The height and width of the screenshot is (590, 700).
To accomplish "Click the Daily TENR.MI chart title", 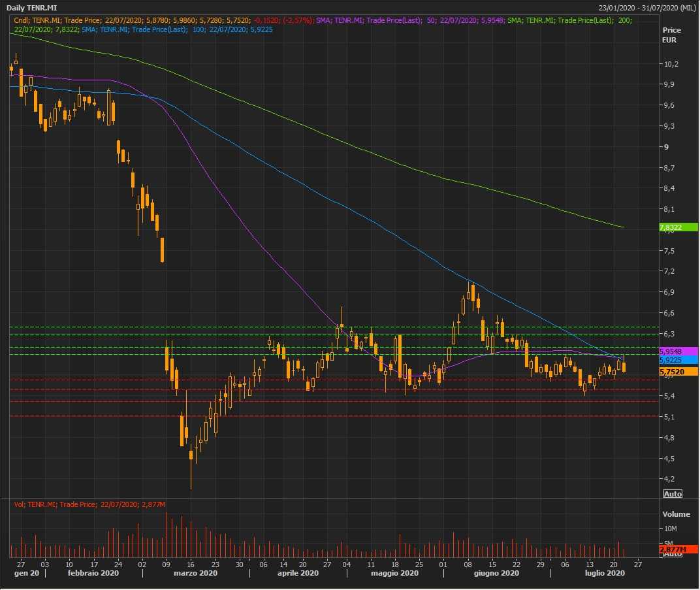I will click(32, 8).
